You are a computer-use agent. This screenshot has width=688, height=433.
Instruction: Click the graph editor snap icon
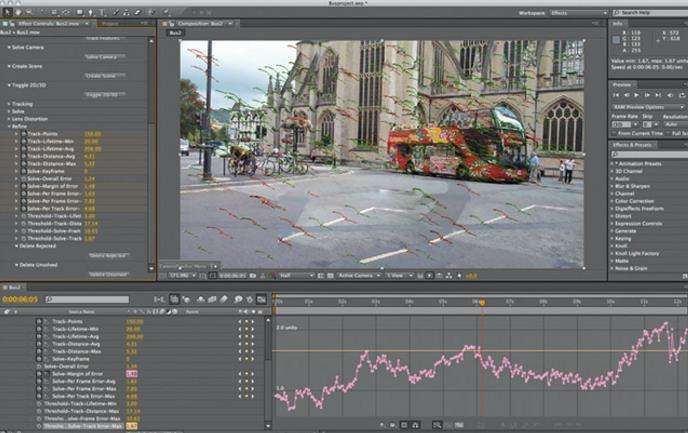click(x=415, y=425)
